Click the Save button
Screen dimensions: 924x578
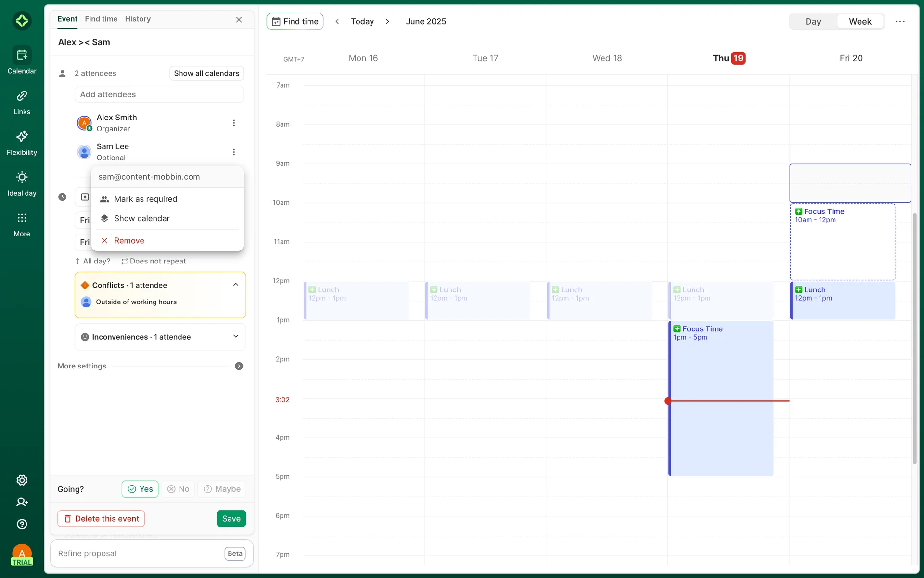pos(231,519)
